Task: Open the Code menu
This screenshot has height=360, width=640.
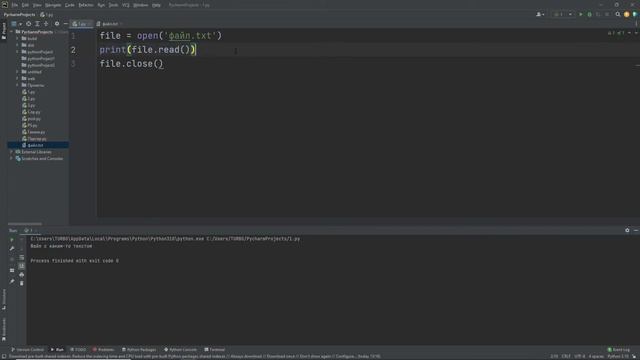Action: [x=70, y=5]
